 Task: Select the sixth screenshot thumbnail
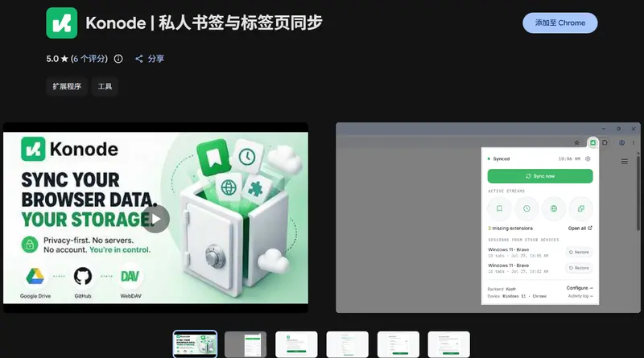(x=449, y=344)
